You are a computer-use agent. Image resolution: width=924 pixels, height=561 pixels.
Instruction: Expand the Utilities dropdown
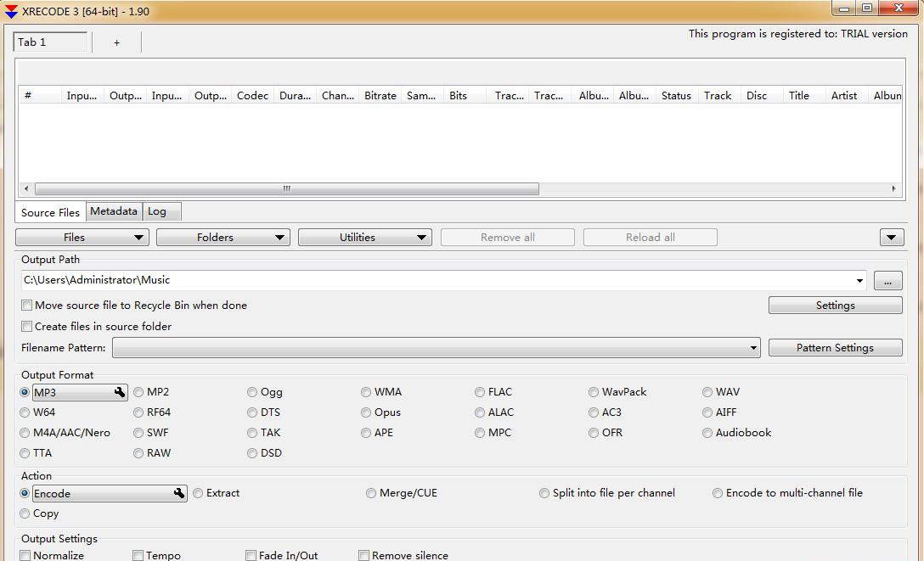[x=365, y=238]
